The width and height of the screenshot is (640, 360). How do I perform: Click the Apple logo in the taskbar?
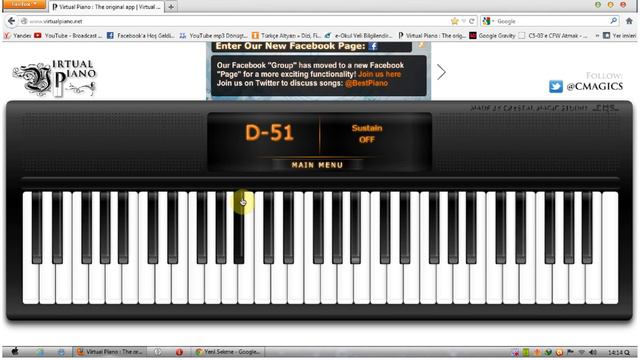(x=16, y=351)
